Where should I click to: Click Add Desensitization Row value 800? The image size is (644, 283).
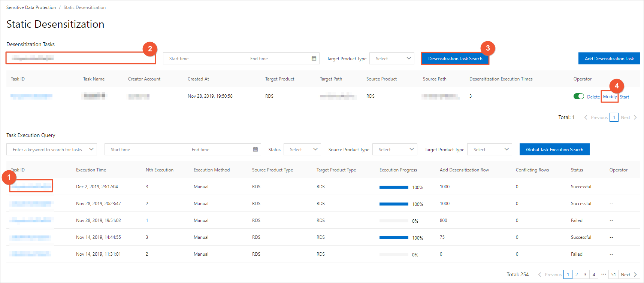pos(444,220)
